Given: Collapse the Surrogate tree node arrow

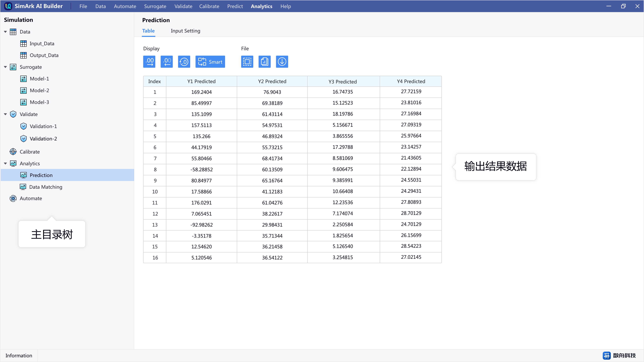Looking at the screenshot, I should 5,67.
